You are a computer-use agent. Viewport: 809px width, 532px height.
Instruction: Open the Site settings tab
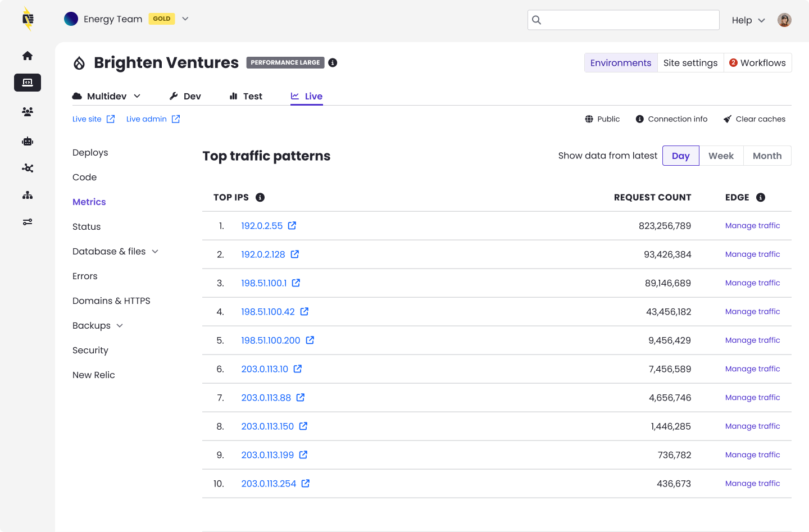pyautogui.click(x=690, y=63)
